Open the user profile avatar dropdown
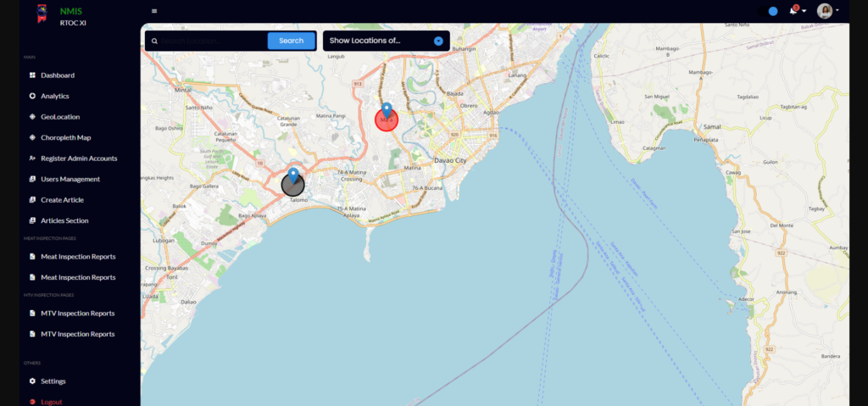The image size is (868, 406). 825,11
